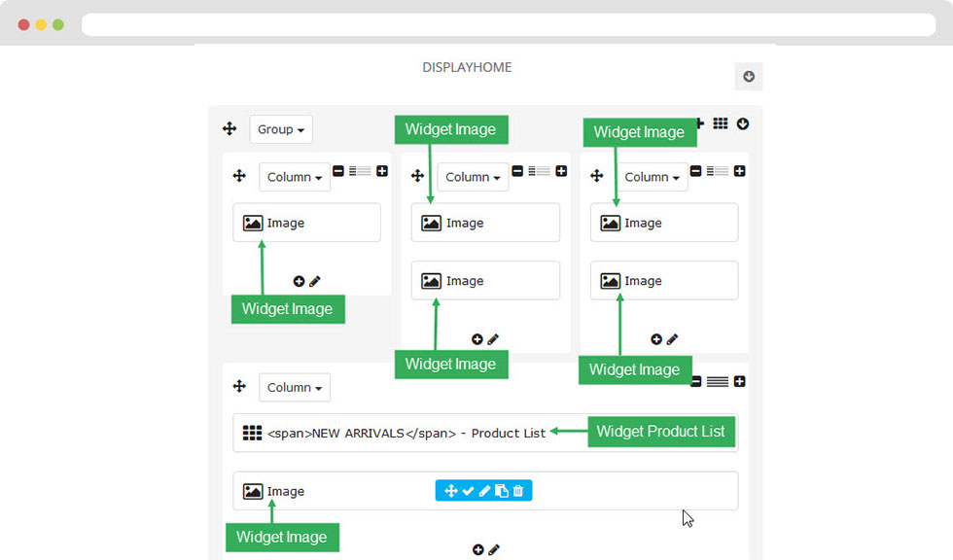953x560 pixels.
Task: Click the move handle beside Group dropdown
Action: (229, 128)
